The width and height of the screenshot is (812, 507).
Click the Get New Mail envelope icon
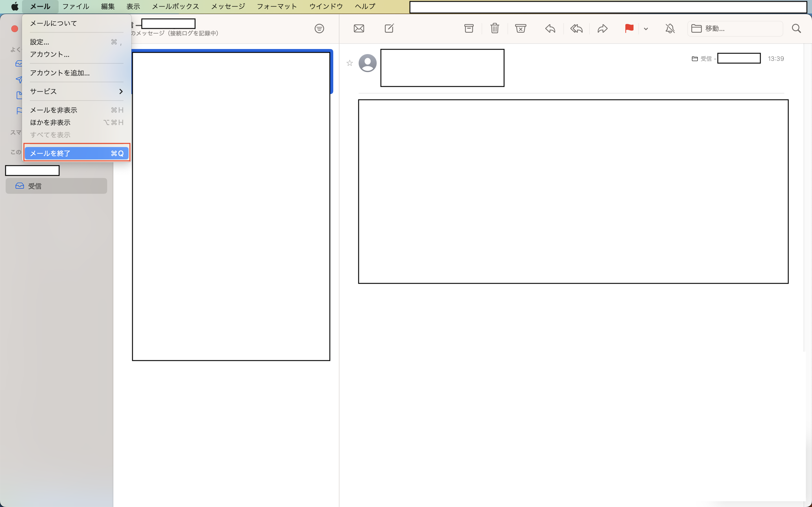pyautogui.click(x=359, y=28)
